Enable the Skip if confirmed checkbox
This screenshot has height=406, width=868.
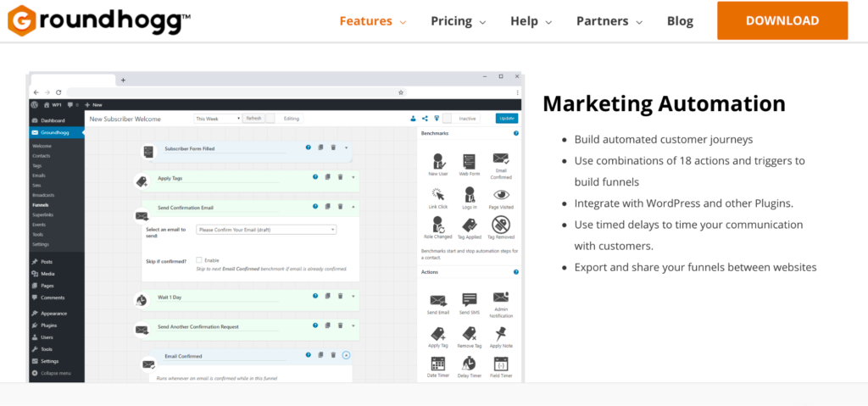coord(198,259)
